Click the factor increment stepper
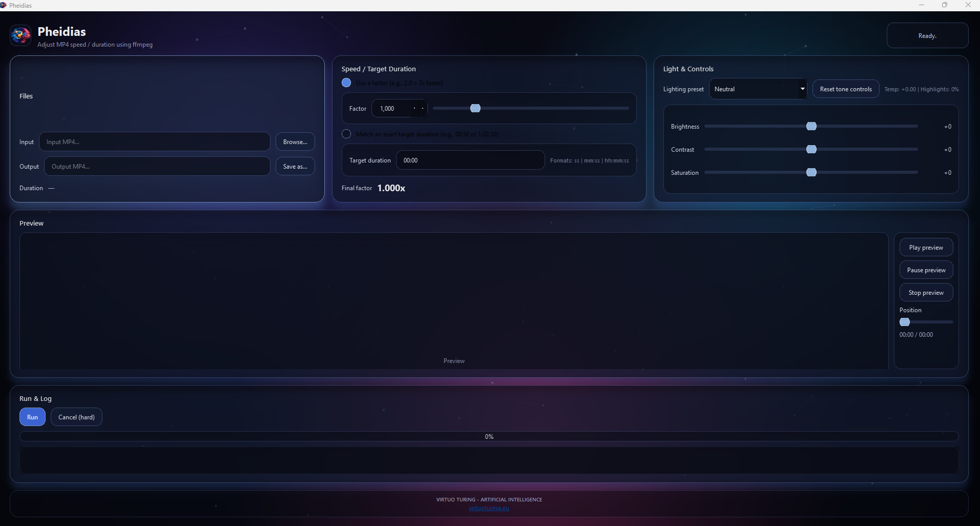 click(423, 108)
